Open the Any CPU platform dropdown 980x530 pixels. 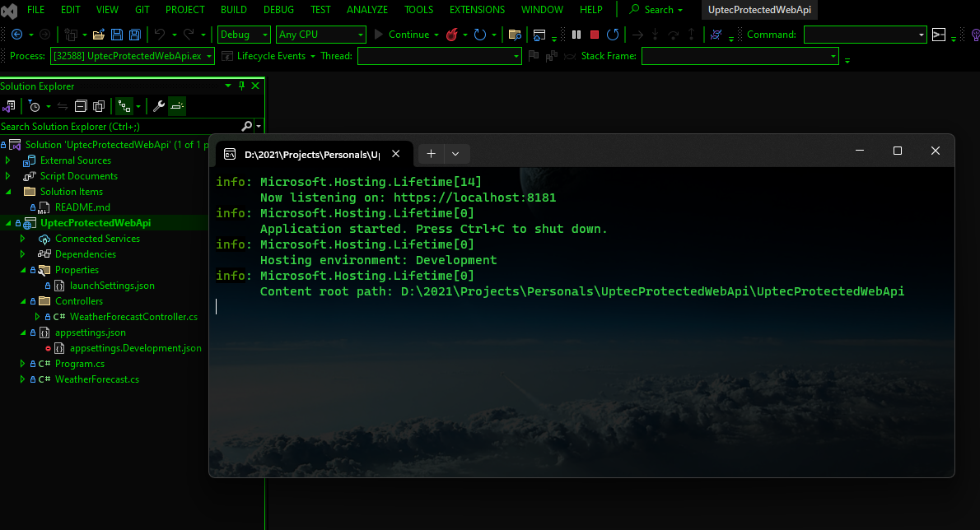[x=320, y=35]
